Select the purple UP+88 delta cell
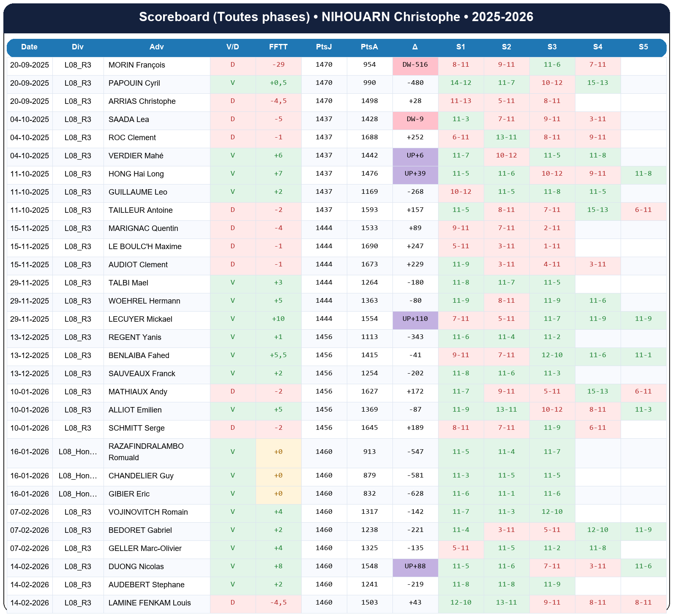 [x=415, y=567]
